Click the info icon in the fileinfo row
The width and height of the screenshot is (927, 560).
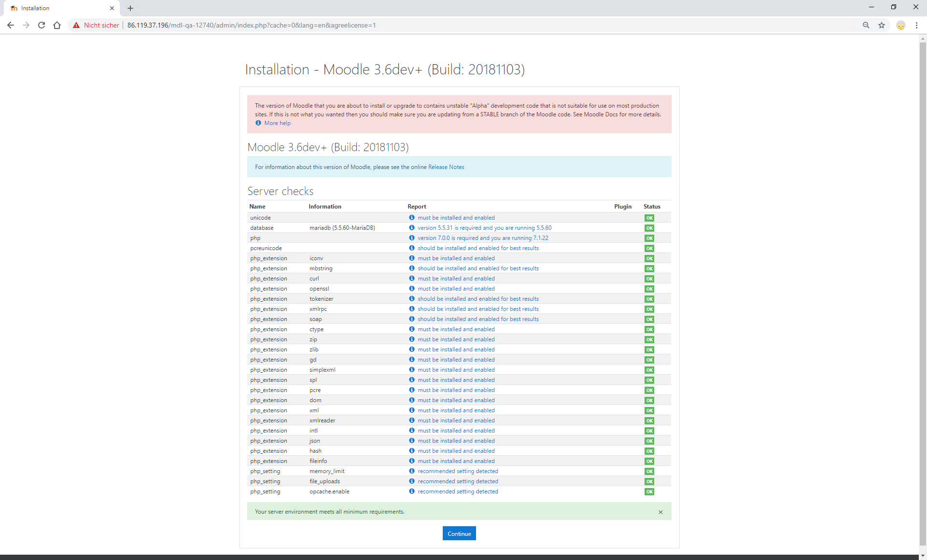click(x=412, y=461)
